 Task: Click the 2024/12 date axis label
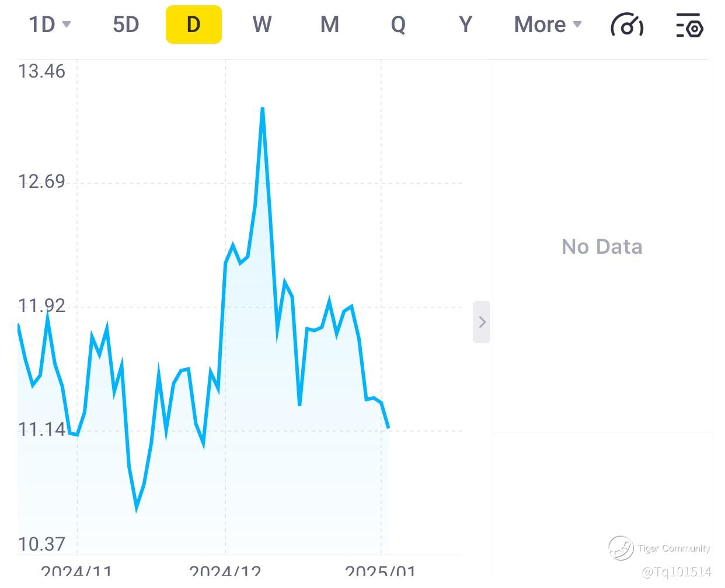[x=225, y=572]
